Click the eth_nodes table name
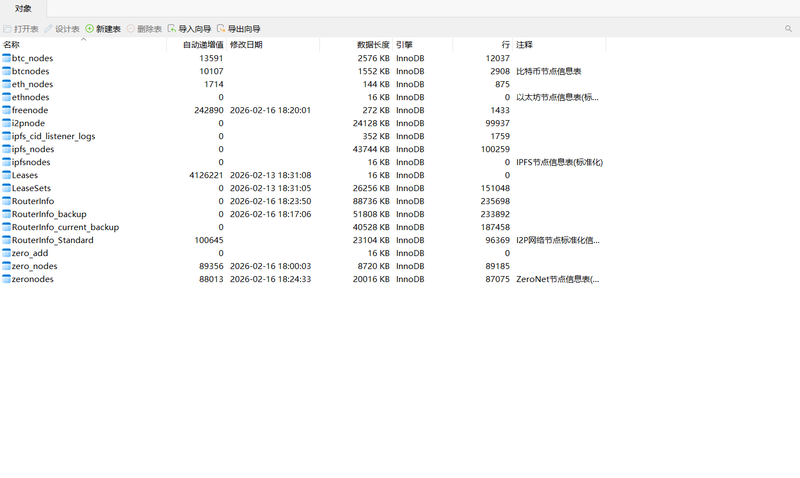Viewport: 800px width, 478px height. pyautogui.click(x=33, y=85)
